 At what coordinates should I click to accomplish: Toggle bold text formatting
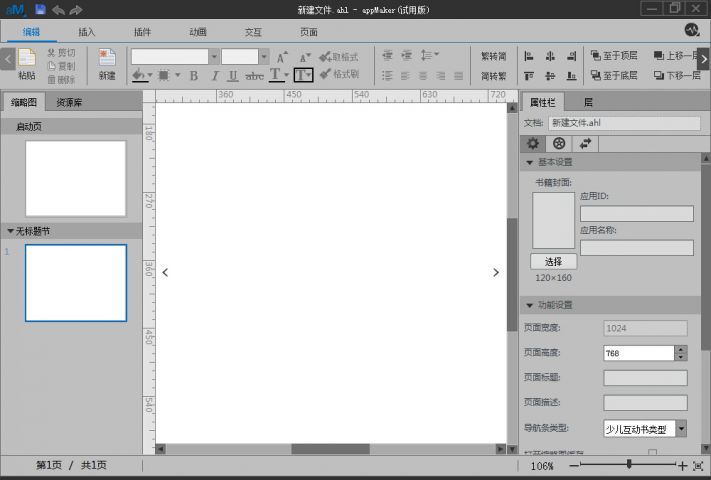pyautogui.click(x=194, y=75)
